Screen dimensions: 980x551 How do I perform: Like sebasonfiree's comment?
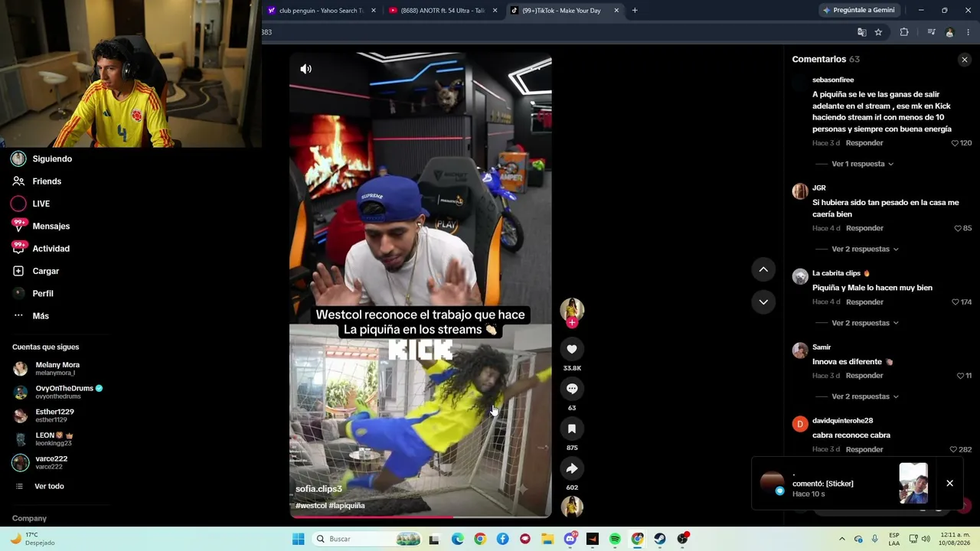point(955,143)
